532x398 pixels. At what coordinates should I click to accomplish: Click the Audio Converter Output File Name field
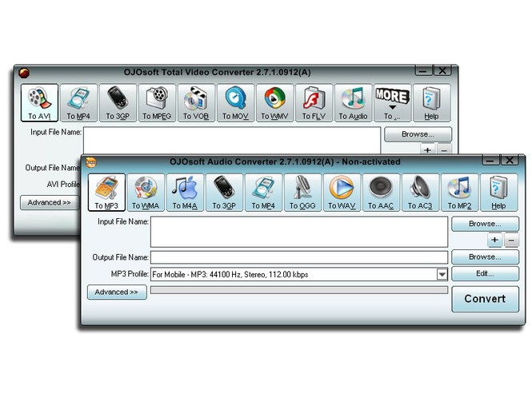tap(299, 257)
